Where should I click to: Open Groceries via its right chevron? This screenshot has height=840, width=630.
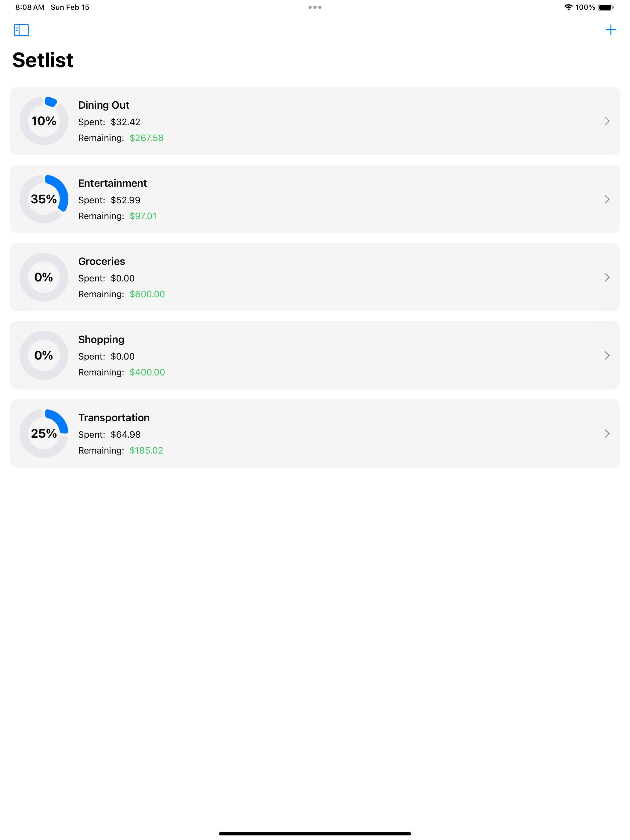click(606, 277)
